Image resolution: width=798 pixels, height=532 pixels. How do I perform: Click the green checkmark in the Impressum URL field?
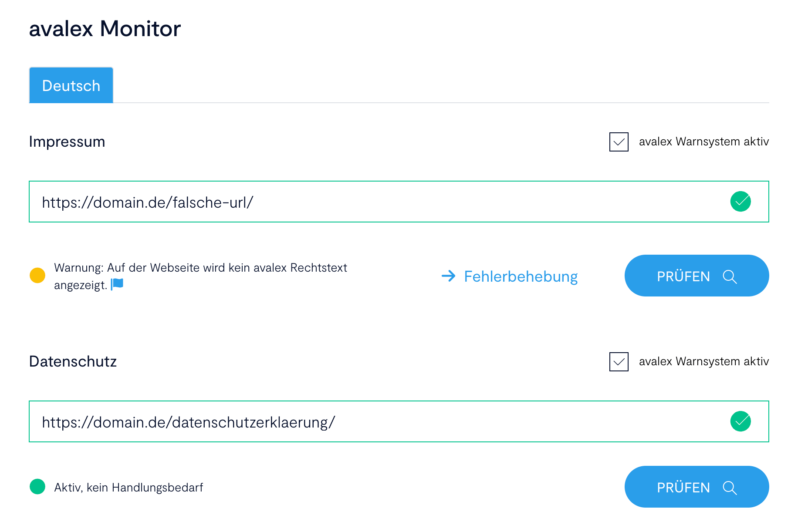tap(741, 201)
